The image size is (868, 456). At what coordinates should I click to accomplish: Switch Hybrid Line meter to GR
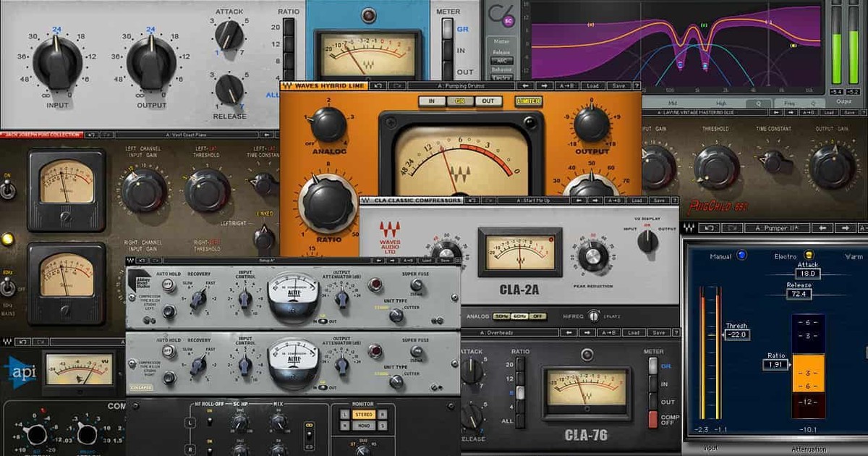point(460,101)
